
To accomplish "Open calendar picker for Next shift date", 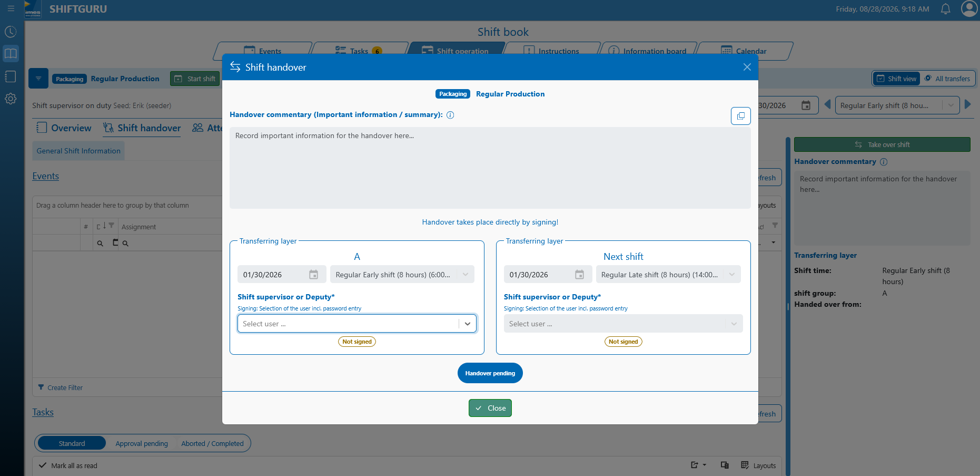I will [x=579, y=275].
